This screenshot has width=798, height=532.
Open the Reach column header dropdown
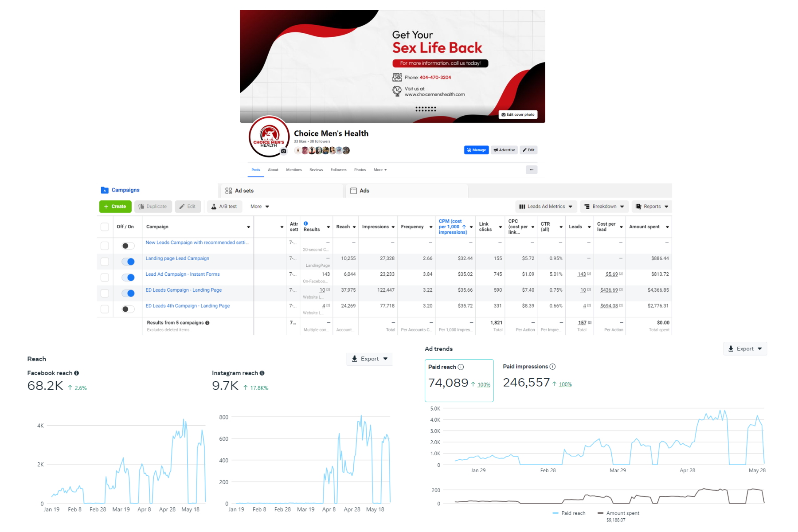354,227
